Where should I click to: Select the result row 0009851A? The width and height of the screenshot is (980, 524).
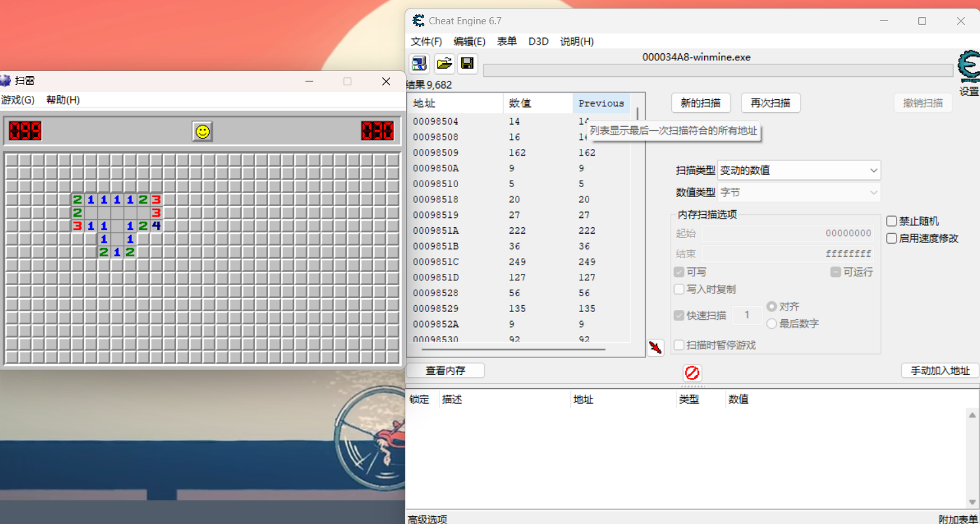point(519,230)
